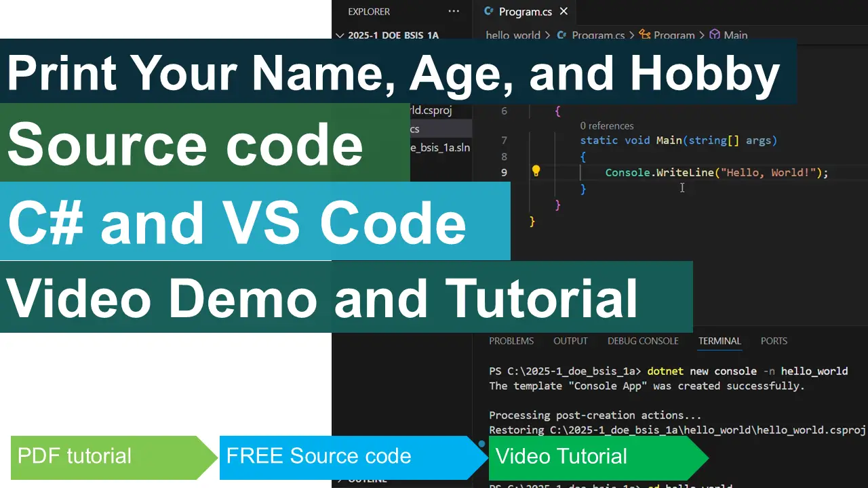Screen dimensions: 868x488
Task: Switch to the OUTPUT tab
Action: (x=570, y=341)
